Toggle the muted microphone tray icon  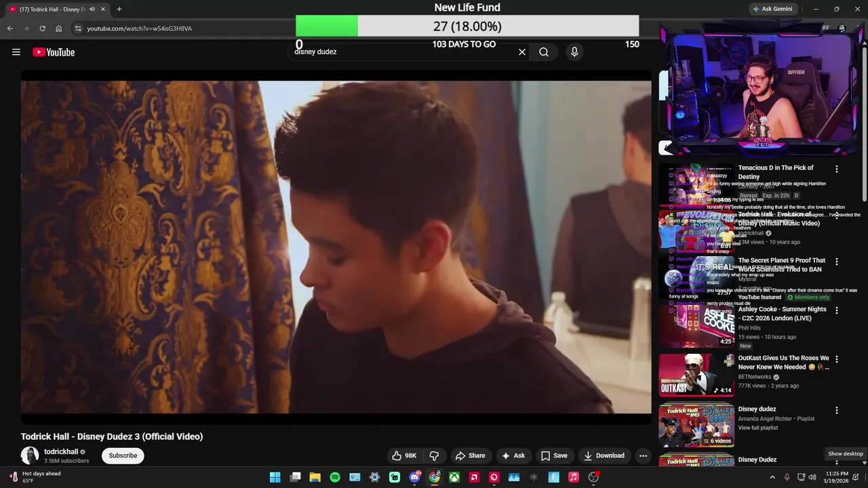coord(787,477)
